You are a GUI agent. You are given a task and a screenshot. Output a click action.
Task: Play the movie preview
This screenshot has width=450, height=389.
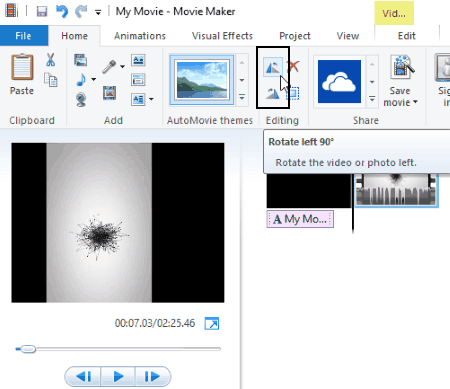point(118,377)
